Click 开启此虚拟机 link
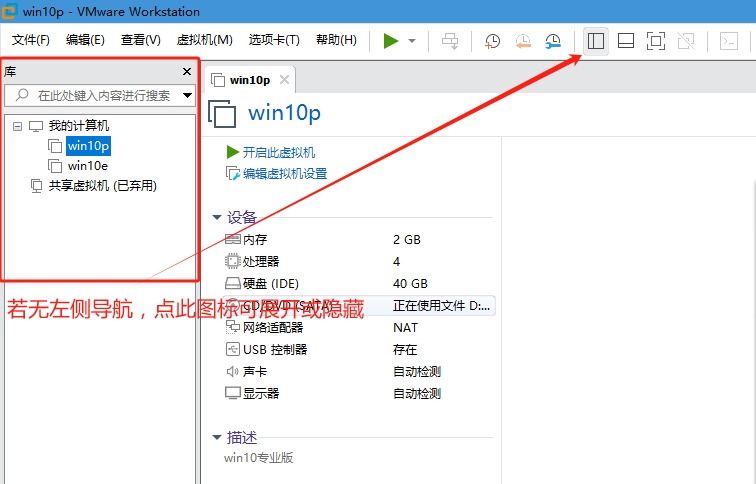Image resolution: width=756 pixels, height=484 pixels. pyautogui.click(x=279, y=152)
